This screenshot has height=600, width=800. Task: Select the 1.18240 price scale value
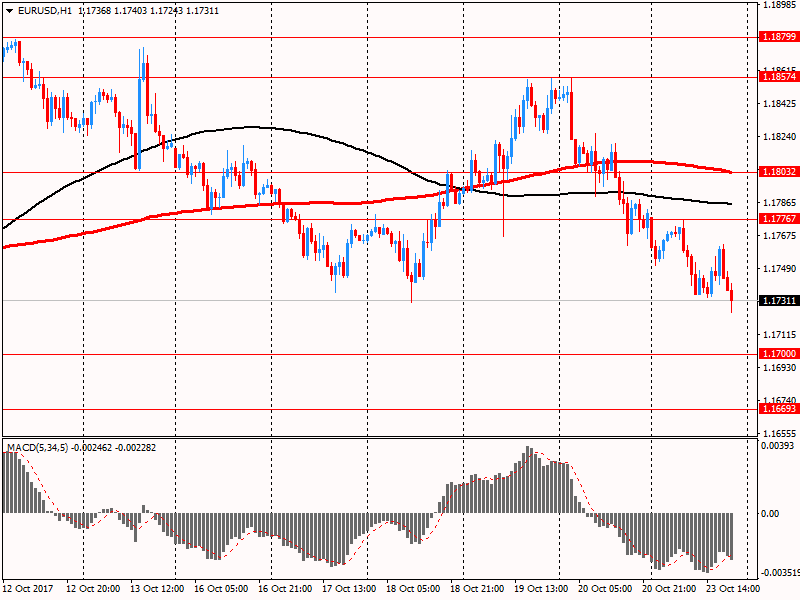779,137
